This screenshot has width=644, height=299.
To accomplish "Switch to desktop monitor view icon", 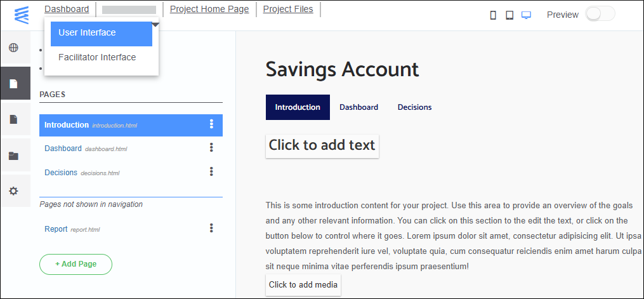I will [526, 15].
